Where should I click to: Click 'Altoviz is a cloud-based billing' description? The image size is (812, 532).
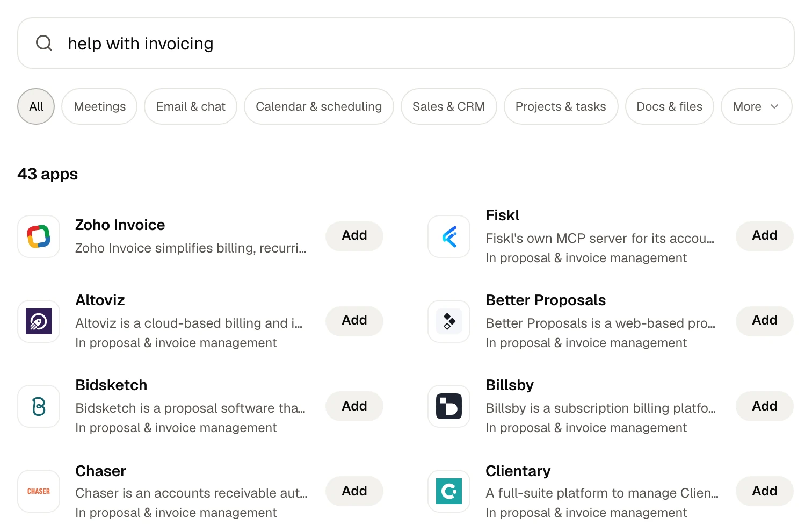(189, 323)
